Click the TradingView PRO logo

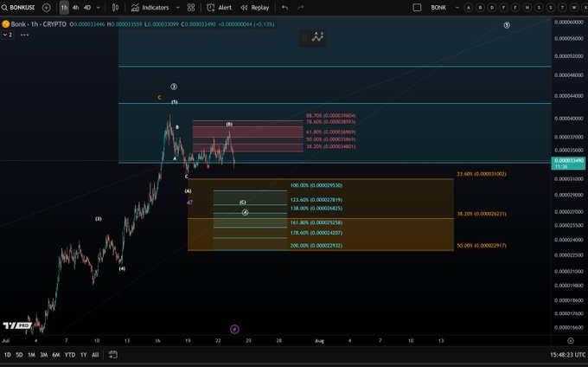[17, 325]
